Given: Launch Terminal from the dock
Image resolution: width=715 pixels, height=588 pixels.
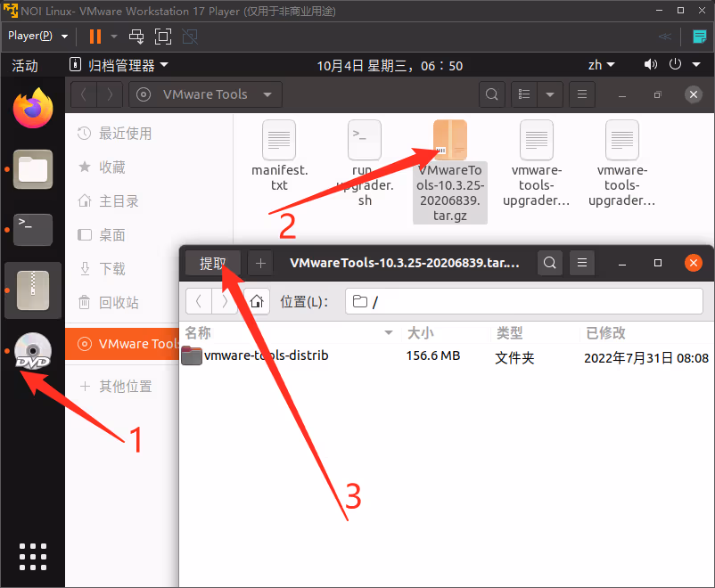Looking at the screenshot, I should click(x=33, y=230).
